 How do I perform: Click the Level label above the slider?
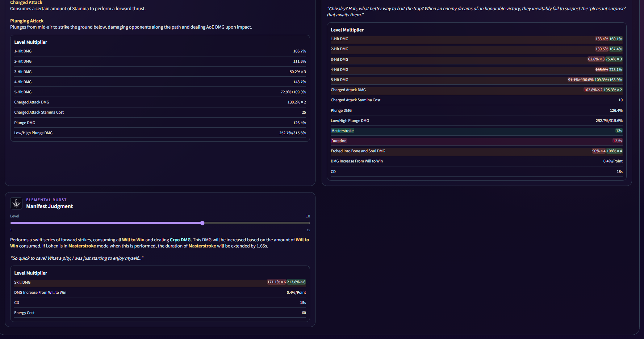tap(14, 216)
